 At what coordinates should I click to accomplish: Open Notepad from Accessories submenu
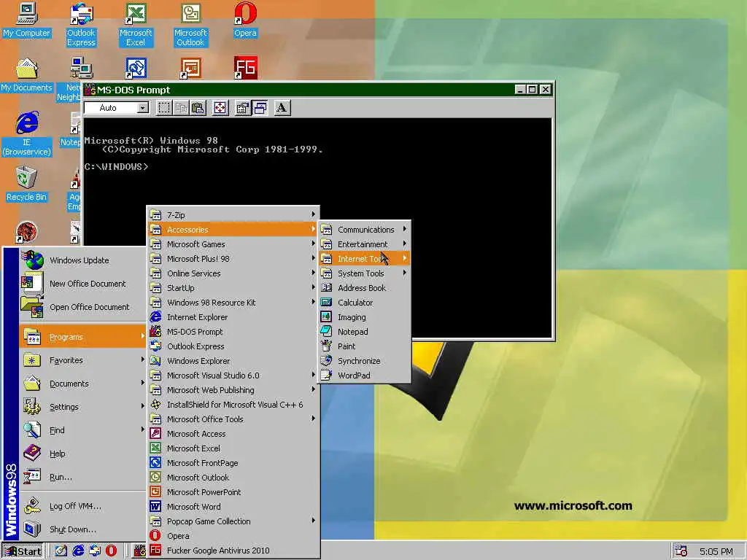click(365, 332)
